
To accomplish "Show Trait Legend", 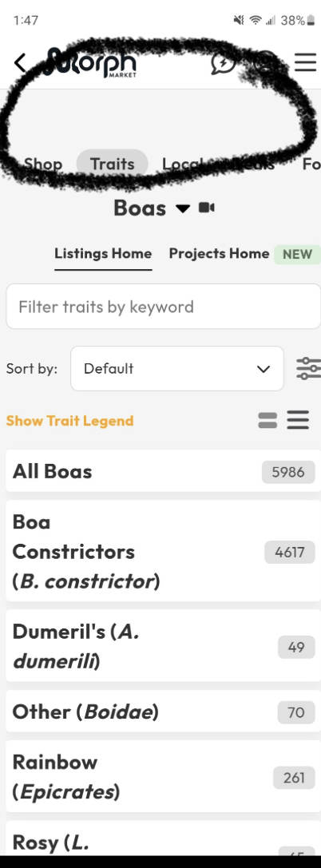I will 69,421.
